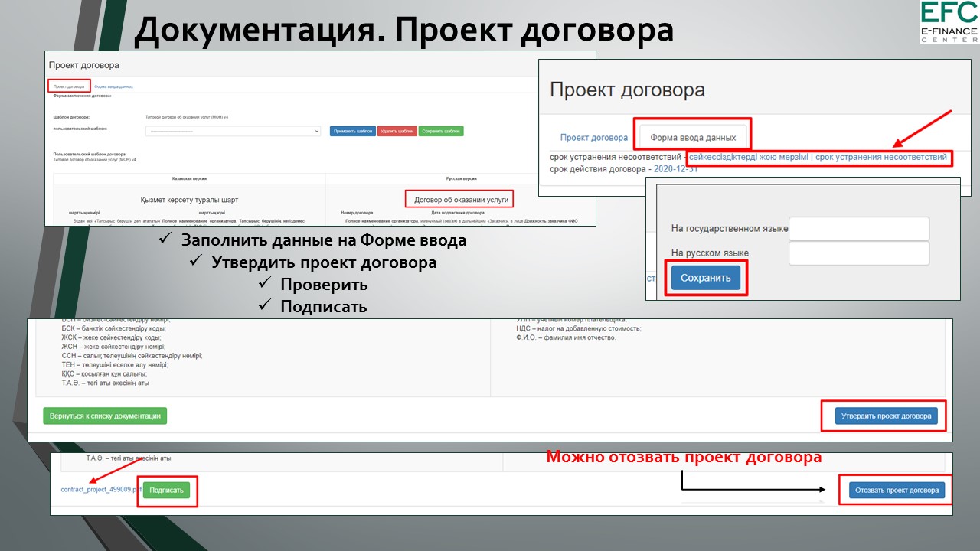Screen dimensions: 980x551
Task: Open the срок устранения несоответствий link
Action: [x=818, y=157]
